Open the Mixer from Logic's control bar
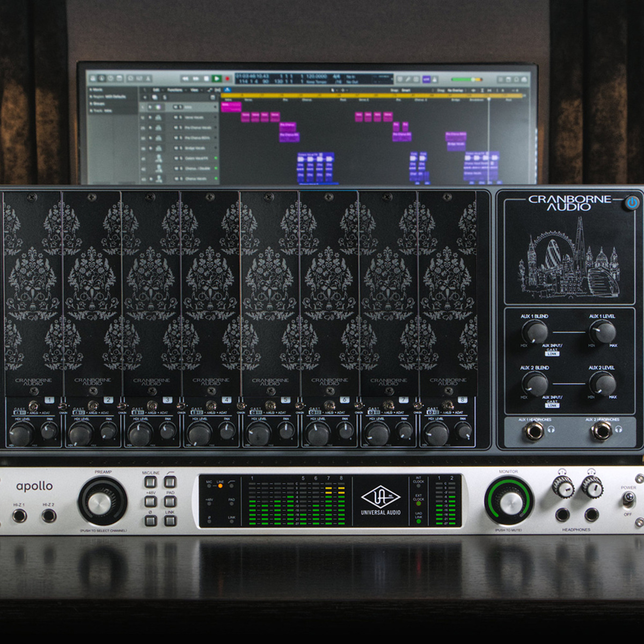 (140, 78)
